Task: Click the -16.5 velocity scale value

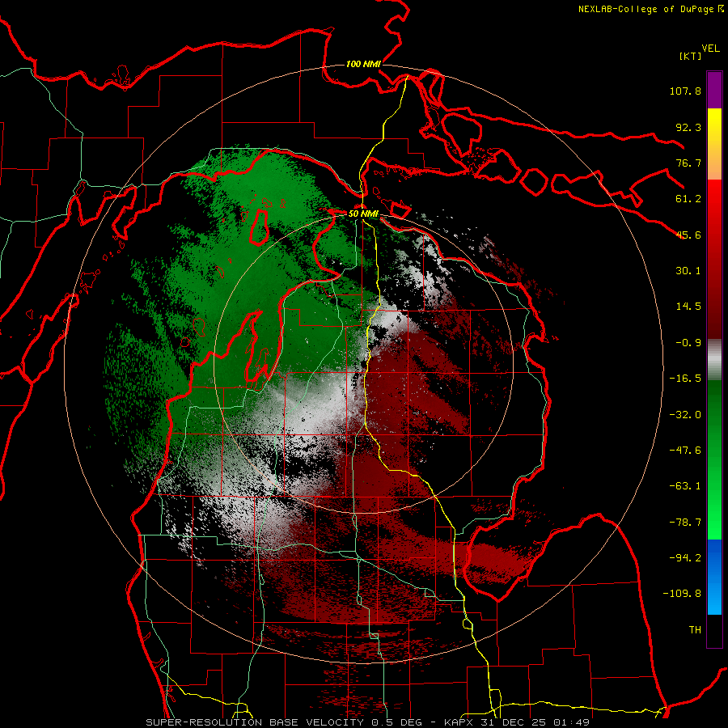Action: [x=685, y=379]
